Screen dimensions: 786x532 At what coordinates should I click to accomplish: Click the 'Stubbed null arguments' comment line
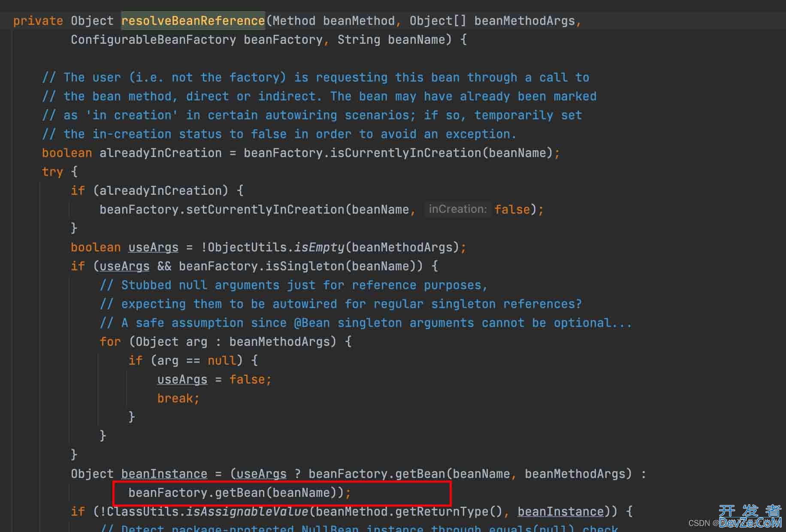(x=294, y=285)
